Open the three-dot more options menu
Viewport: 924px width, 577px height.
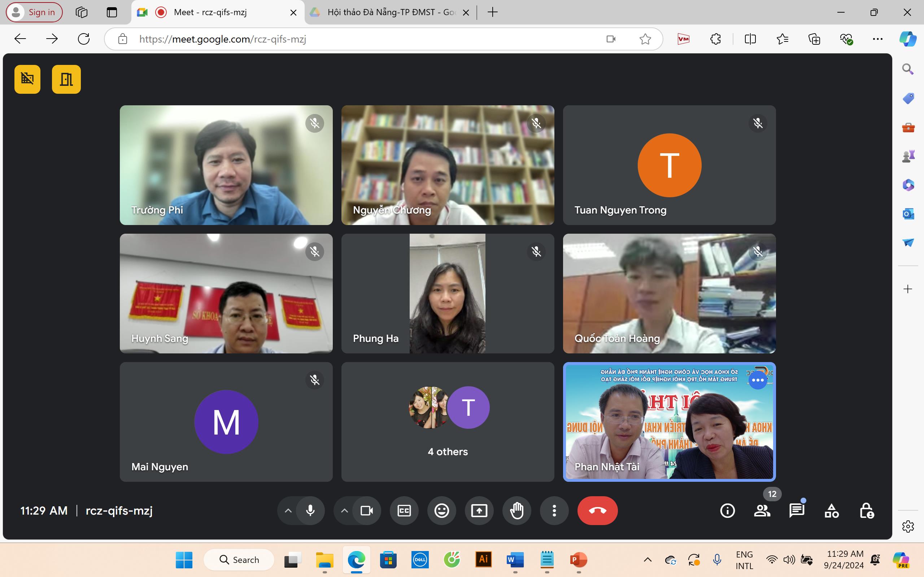554,511
